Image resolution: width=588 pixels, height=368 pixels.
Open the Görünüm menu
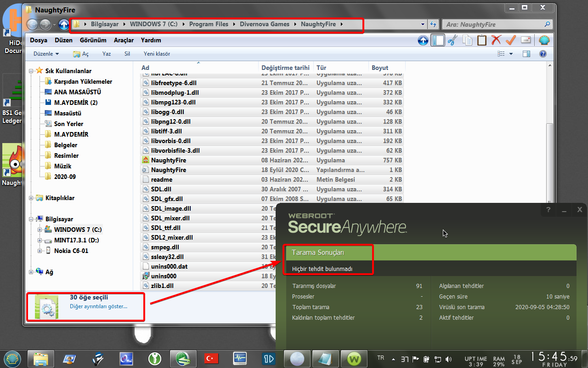tap(93, 40)
